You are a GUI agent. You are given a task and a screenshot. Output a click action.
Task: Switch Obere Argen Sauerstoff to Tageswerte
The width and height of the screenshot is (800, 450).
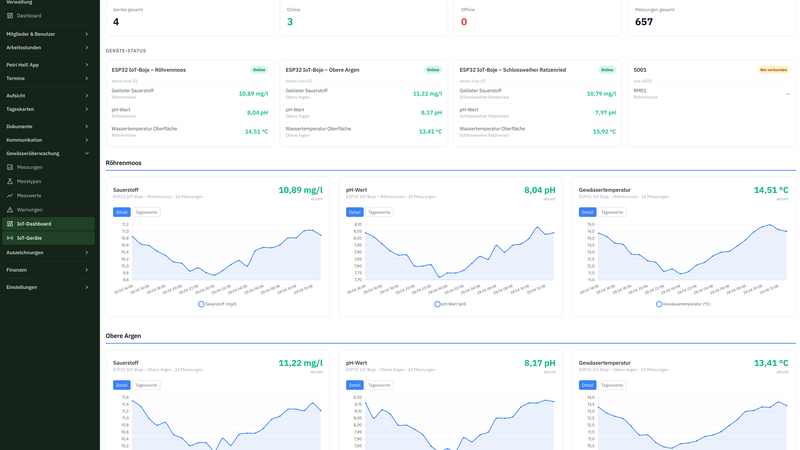[x=146, y=385]
